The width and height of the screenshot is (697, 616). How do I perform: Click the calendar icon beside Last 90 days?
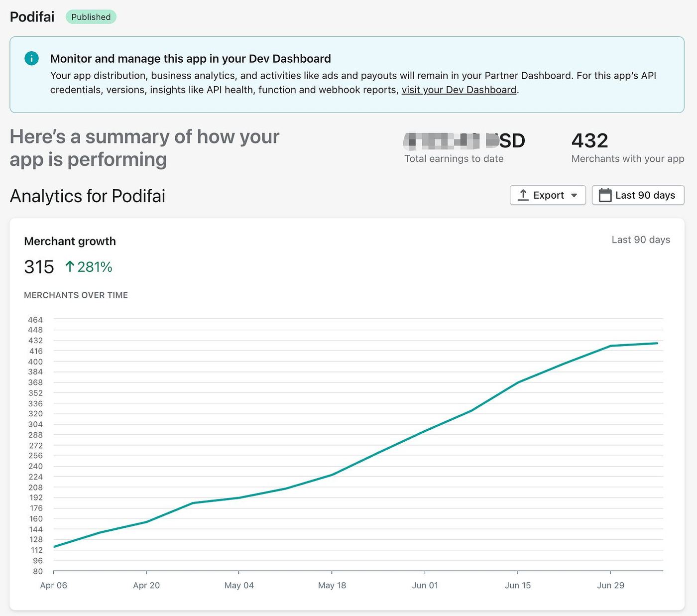pos(605,195)
